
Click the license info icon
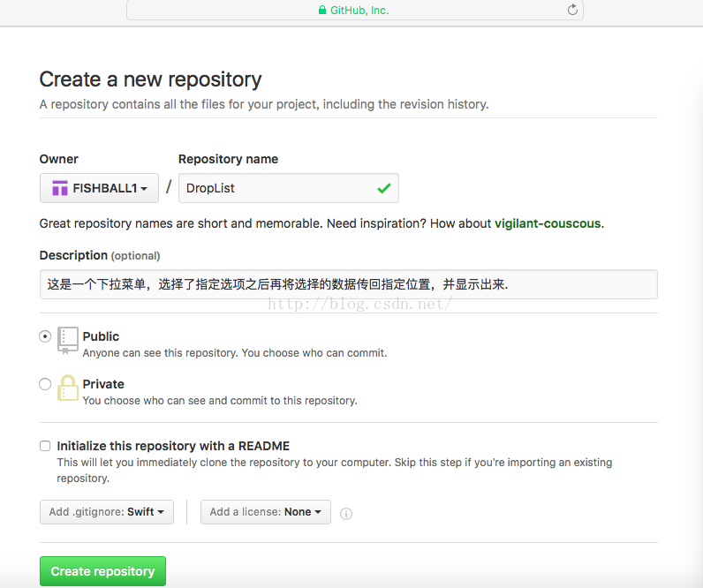tap(346, 514)
